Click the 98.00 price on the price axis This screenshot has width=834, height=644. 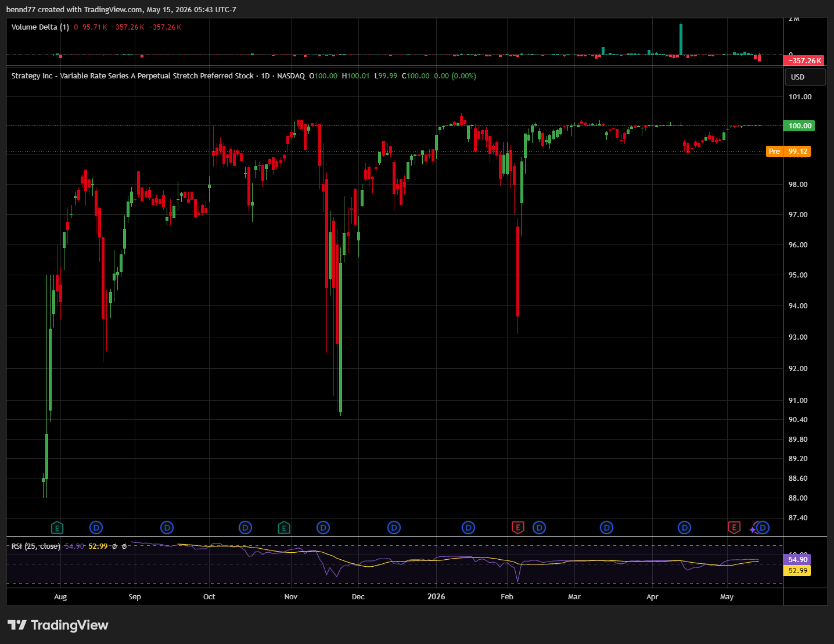coord(798,185)
